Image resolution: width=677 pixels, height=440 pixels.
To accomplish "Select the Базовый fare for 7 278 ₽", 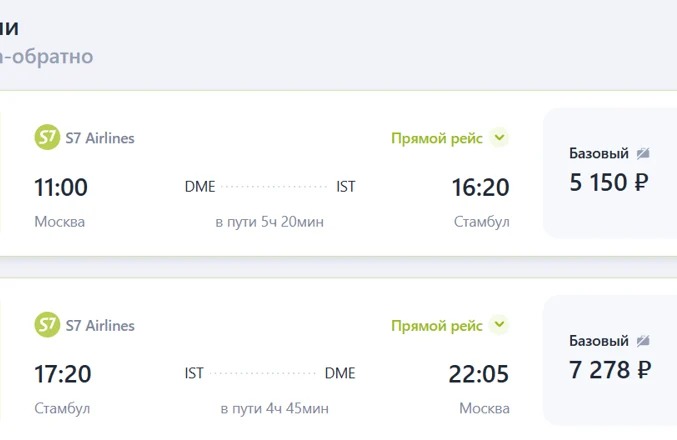I will [609, 359].
